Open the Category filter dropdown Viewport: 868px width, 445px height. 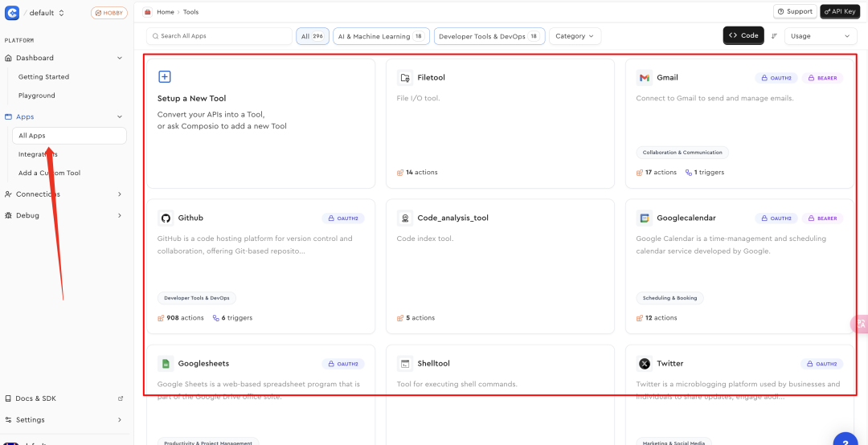point(575,36)
